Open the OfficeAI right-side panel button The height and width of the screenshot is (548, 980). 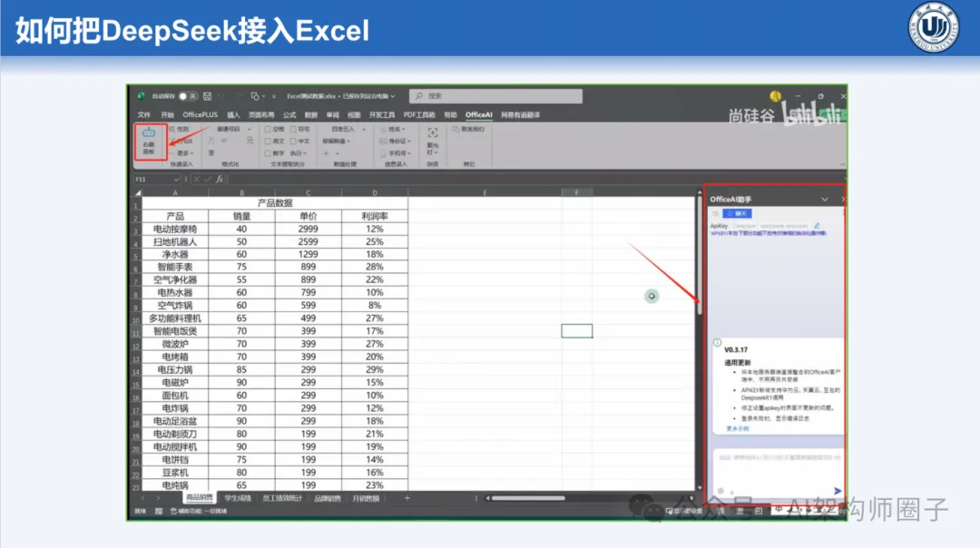tap(149, 142)
